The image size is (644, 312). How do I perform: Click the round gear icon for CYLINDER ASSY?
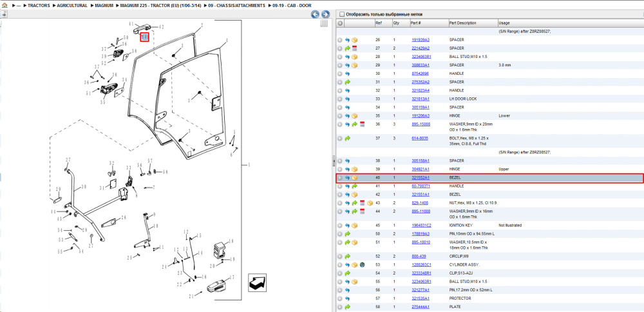coord(362,265)
